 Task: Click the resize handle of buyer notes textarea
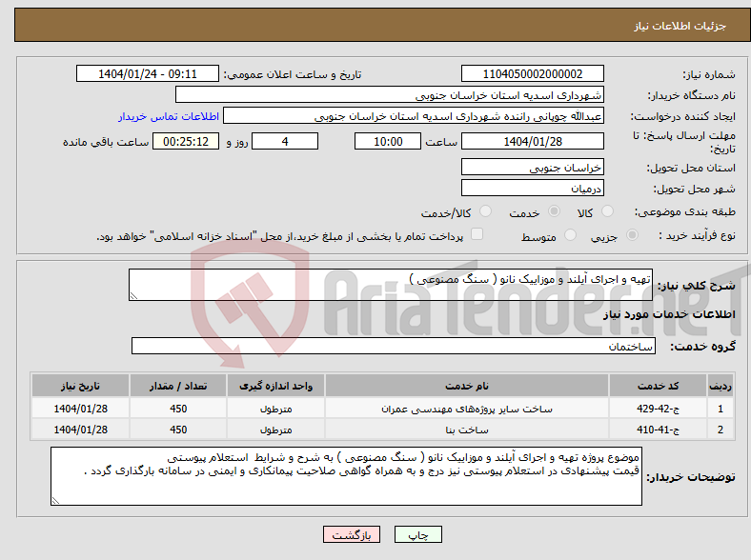[55, 501]
